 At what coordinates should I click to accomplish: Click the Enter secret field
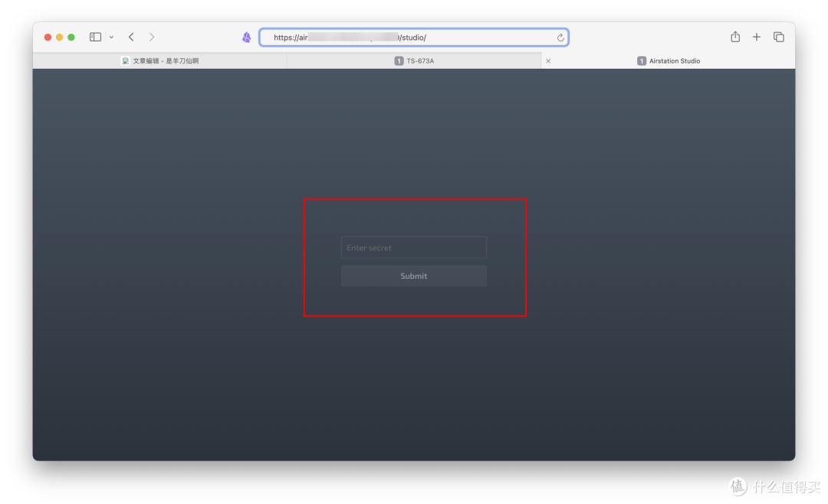[413, 247]
